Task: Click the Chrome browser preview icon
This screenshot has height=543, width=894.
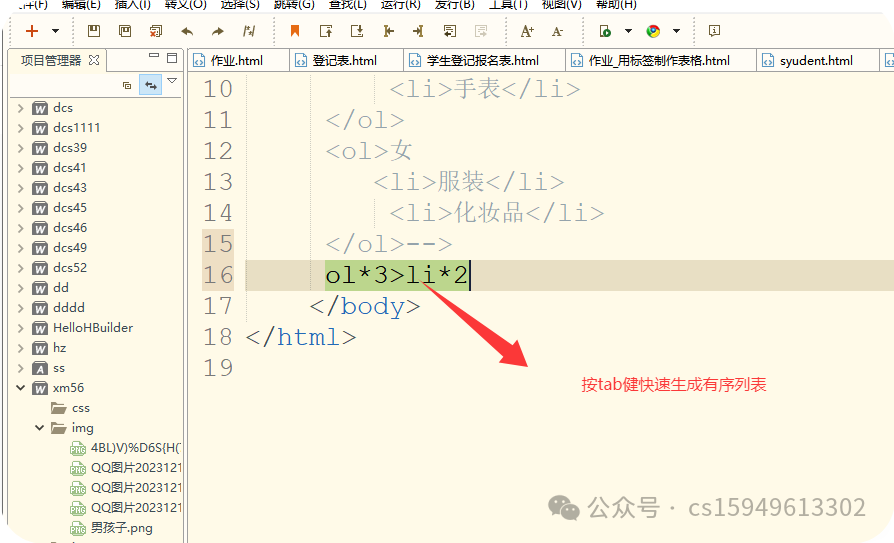Action: pos(653,31)
